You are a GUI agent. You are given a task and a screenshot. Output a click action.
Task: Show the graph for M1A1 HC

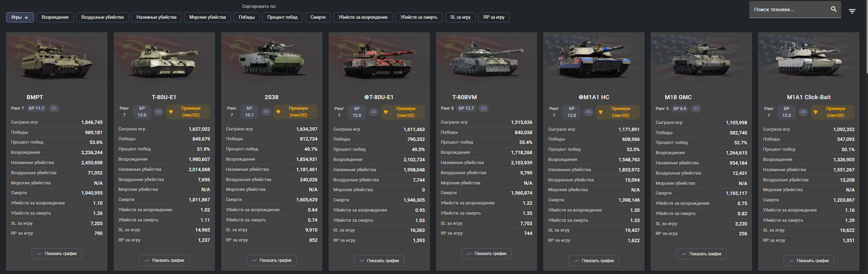pos(594,261)
